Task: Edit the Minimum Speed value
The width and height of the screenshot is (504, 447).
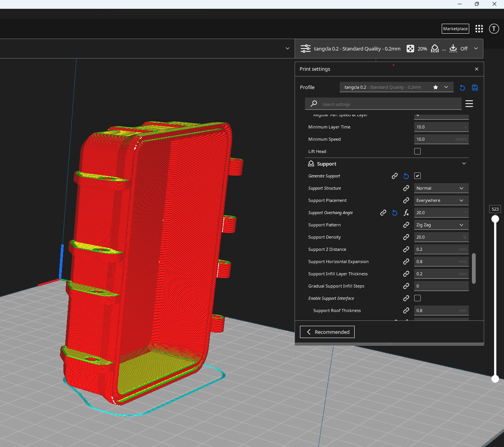Action: [441, 139]
